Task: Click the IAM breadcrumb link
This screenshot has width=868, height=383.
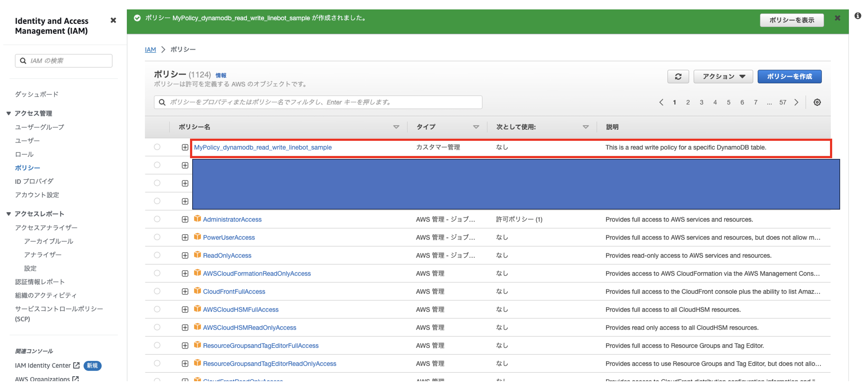Action: [x=150, y=49]
